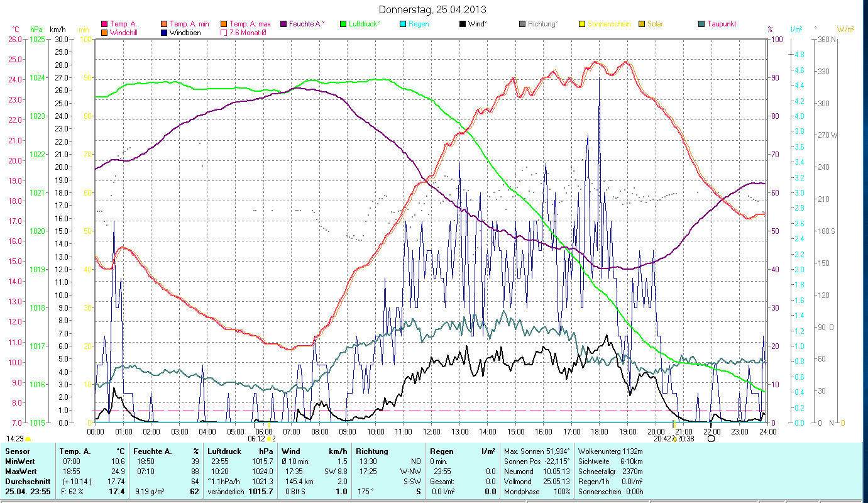Click the green hPa axis unit label
Screen dimensions: 868x503
[x=37, y=30]
